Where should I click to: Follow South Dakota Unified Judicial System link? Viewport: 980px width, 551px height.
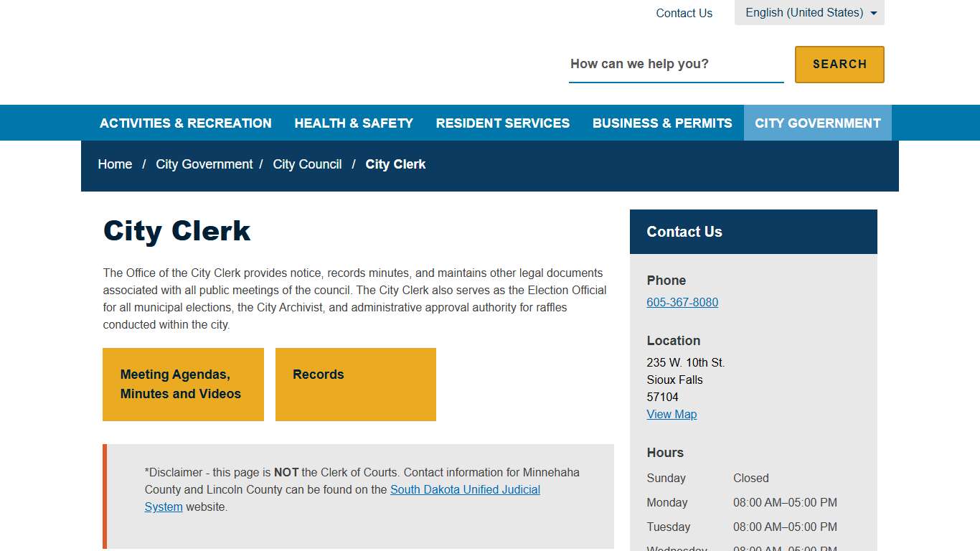click(x=464, y=490)
